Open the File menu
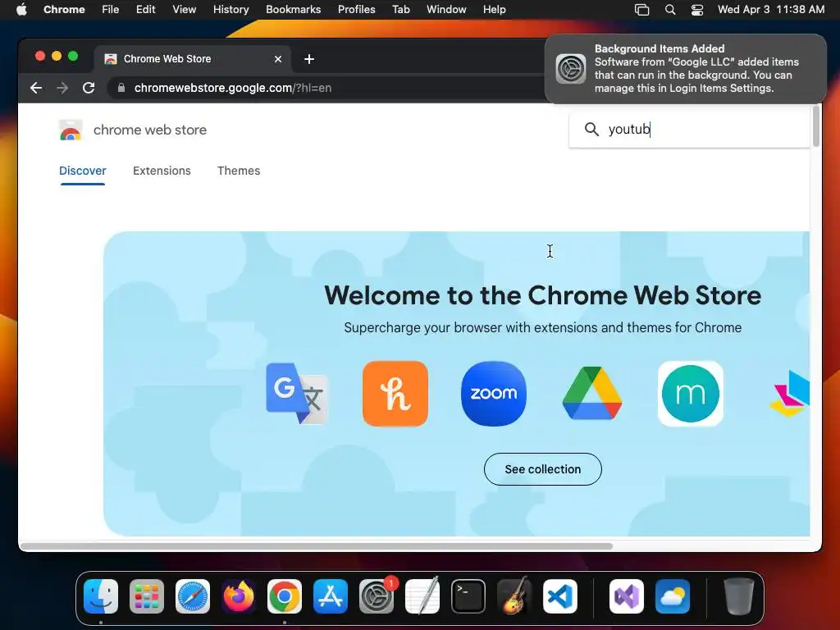The height and width of the screenshot is (630, 840). (111, 9)
